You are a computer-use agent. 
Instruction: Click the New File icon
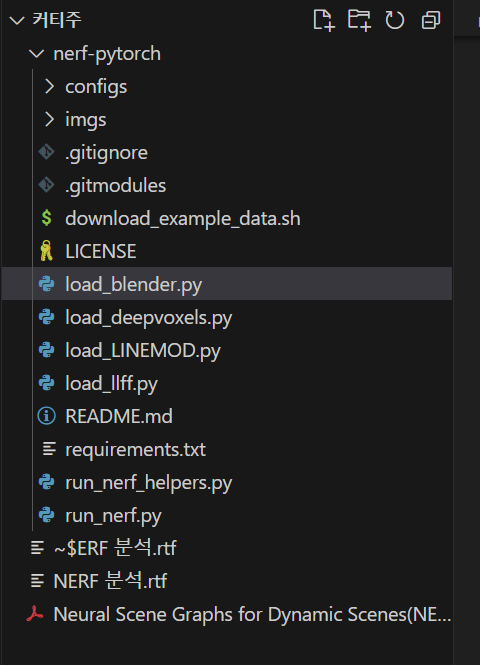[x=324, y=20]
